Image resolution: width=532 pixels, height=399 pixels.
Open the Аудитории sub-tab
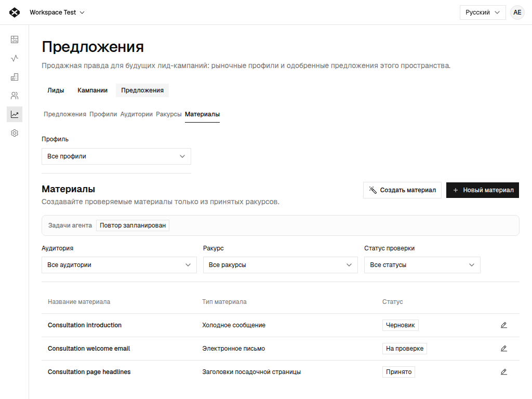(x=137, y=114)
